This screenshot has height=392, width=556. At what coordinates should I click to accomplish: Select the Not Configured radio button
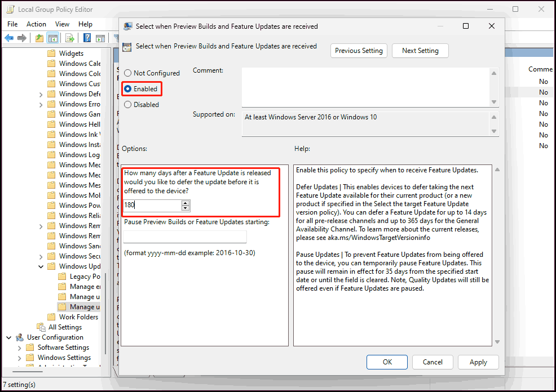[127, 73]
